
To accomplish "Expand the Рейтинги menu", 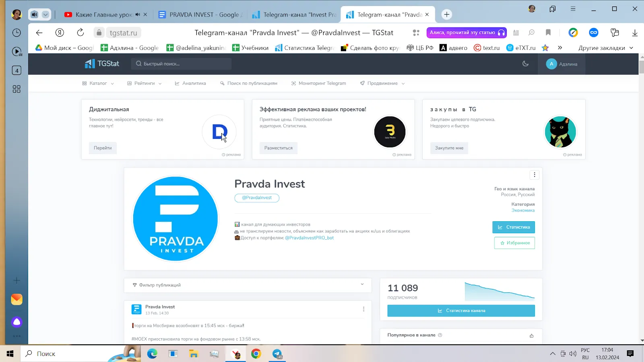I will click(144, 83).
